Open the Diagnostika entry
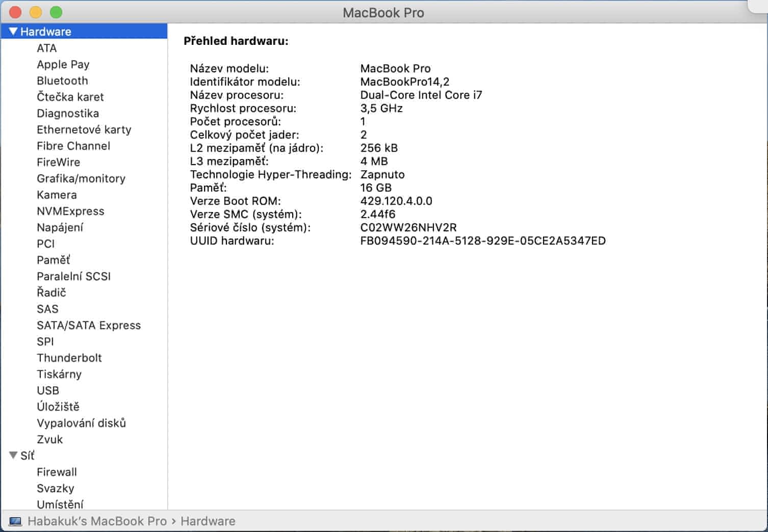Screen dimensions: 768x532 (68, 113)
